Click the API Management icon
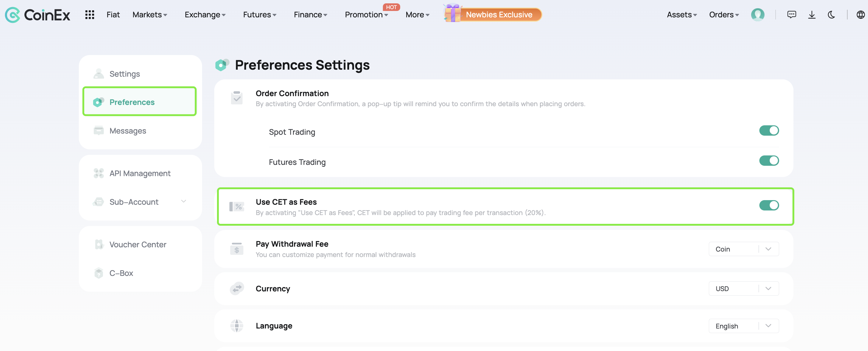The height and width of the screenshot is (351, 868). [x=98, y=173]
